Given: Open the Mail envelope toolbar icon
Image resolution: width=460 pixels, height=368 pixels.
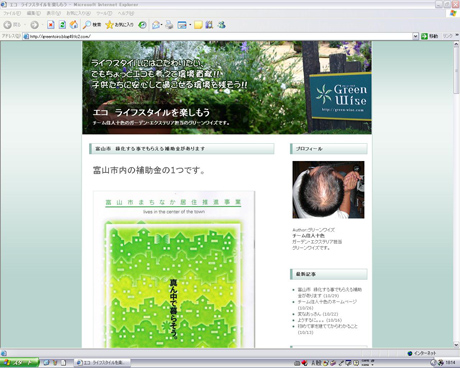Looking at the screenshot, I should (x=155, y=25).
